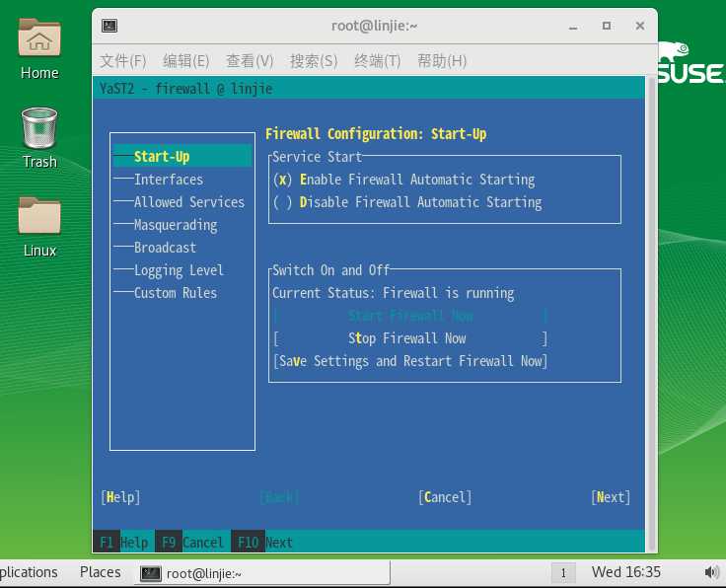Close the root@linjie terminal window
This screenshot has height=588, width=726.
click(x=640, y=26)
